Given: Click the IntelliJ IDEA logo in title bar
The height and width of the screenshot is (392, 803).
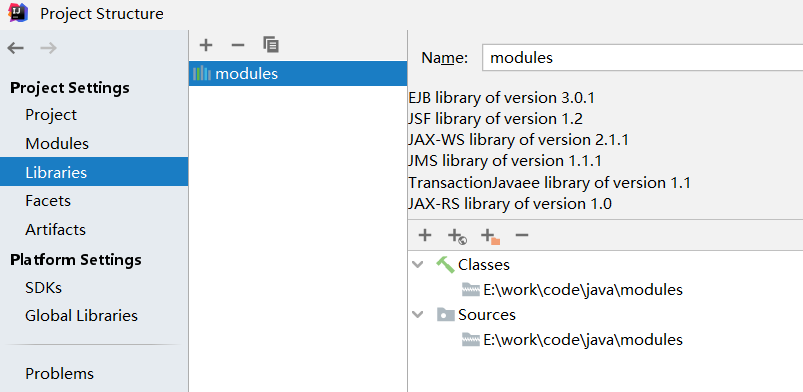Looking at the screenshot, I should coord(18,12).
